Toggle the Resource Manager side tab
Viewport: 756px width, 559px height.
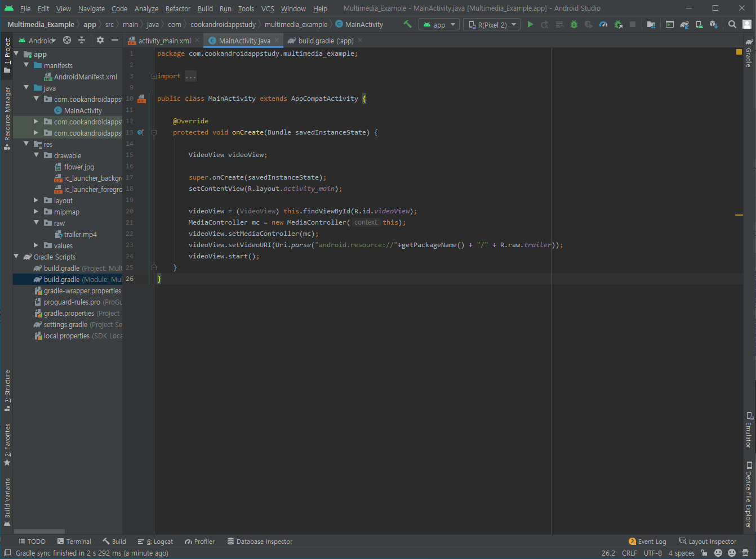point(7,118)
